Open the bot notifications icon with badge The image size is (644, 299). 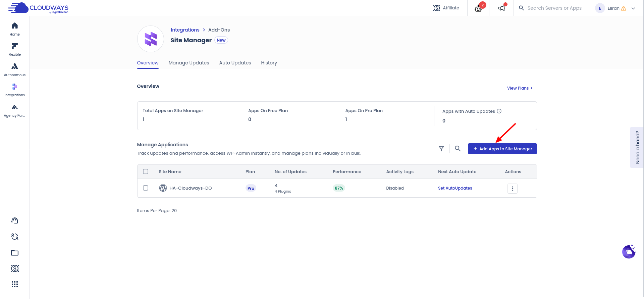click(479, 8)
